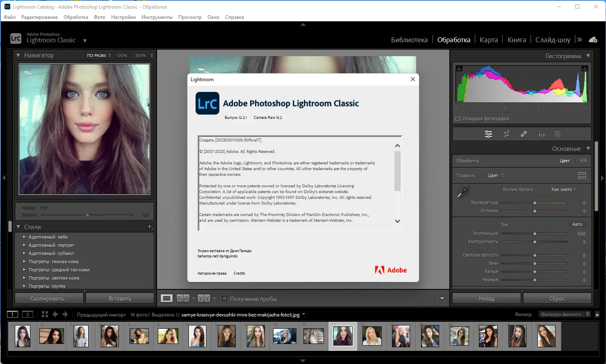Activate the Red Eye correction tool

[541, 134]
